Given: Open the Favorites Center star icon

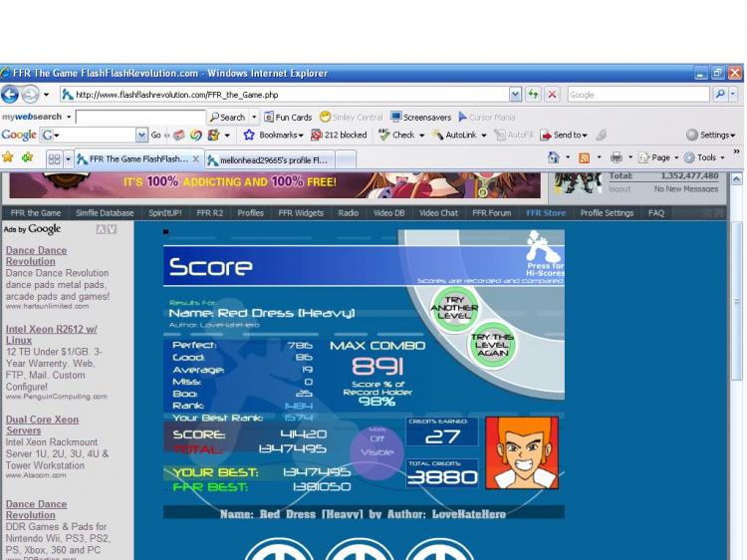Looking at the screenshot, I should click(8, 157).
